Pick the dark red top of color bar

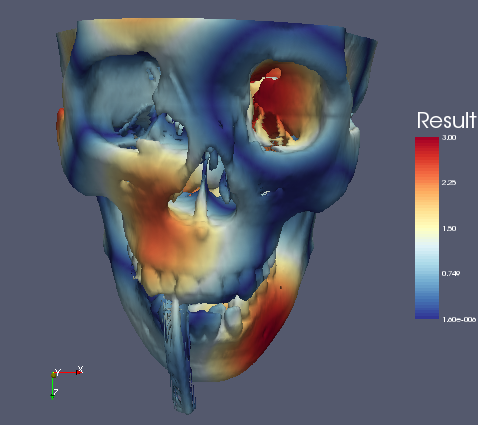pyautogui.click(x=427, y=142)
